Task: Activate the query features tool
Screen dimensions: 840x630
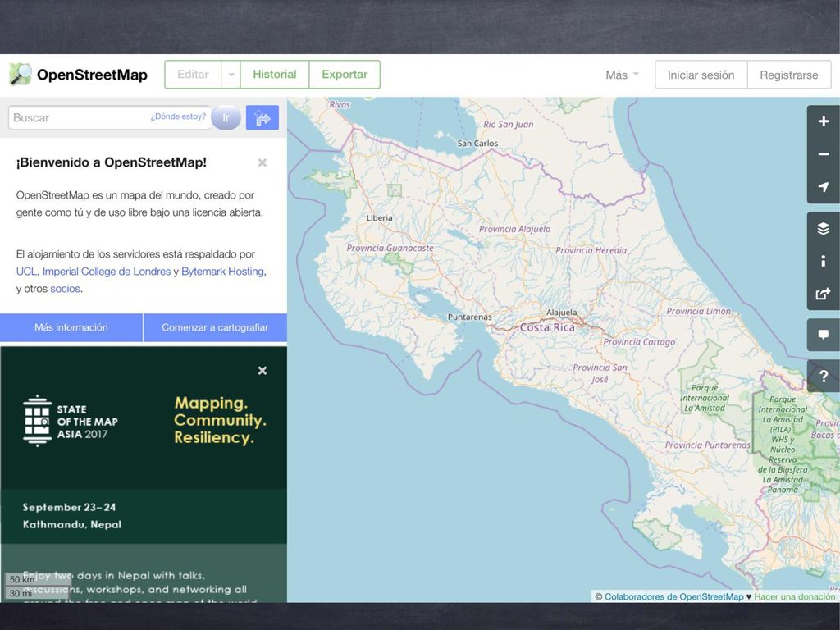Action: (824, 376)
